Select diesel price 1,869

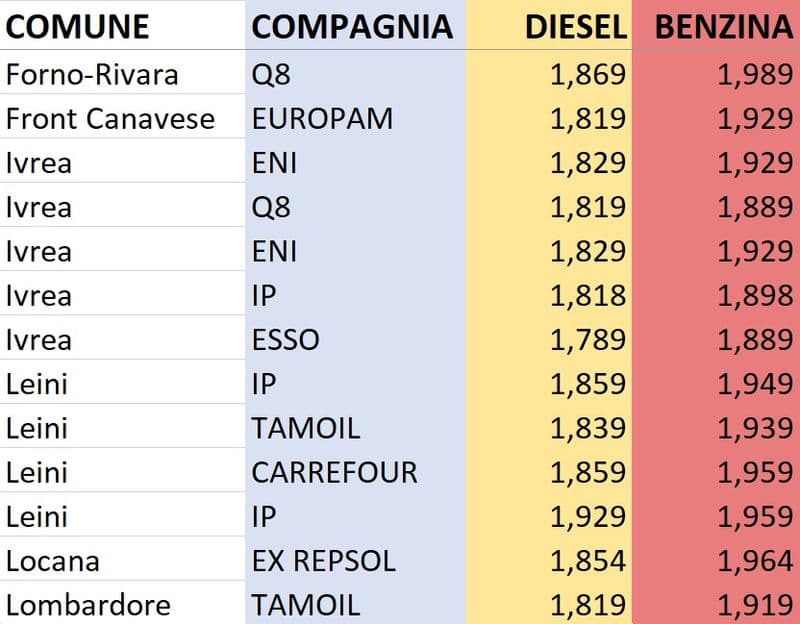588,73
